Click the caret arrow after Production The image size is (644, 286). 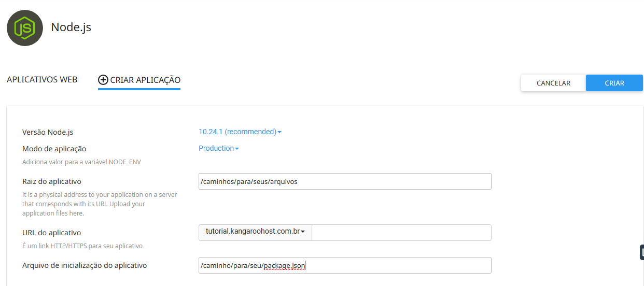pyautogui.click(x=237, y=149)
